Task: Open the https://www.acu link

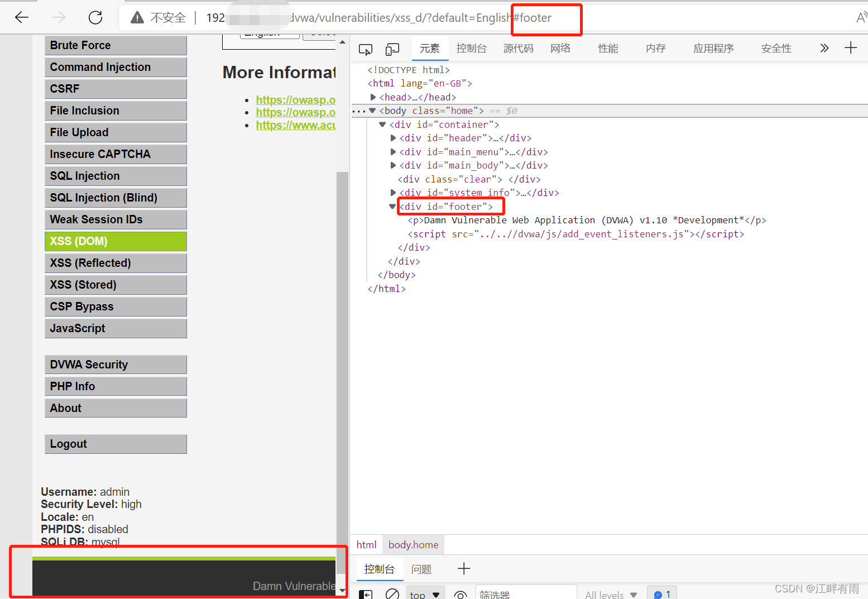Action: click(295, 125)
